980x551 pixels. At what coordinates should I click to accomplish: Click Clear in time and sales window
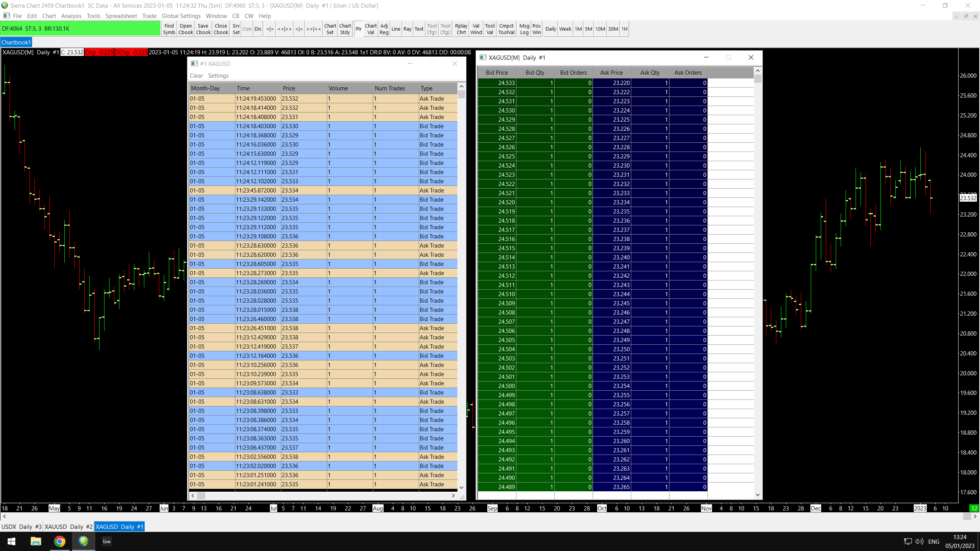coord(196,76)
